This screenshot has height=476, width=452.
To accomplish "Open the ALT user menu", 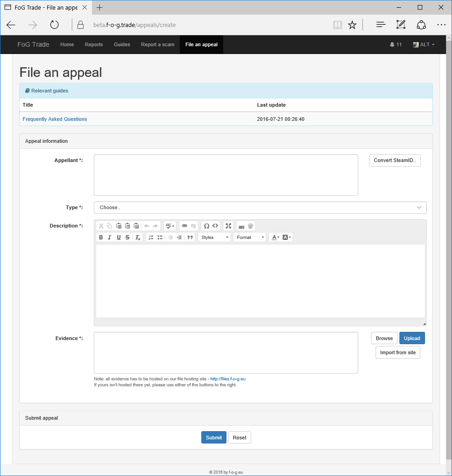I will pos(424,45).
